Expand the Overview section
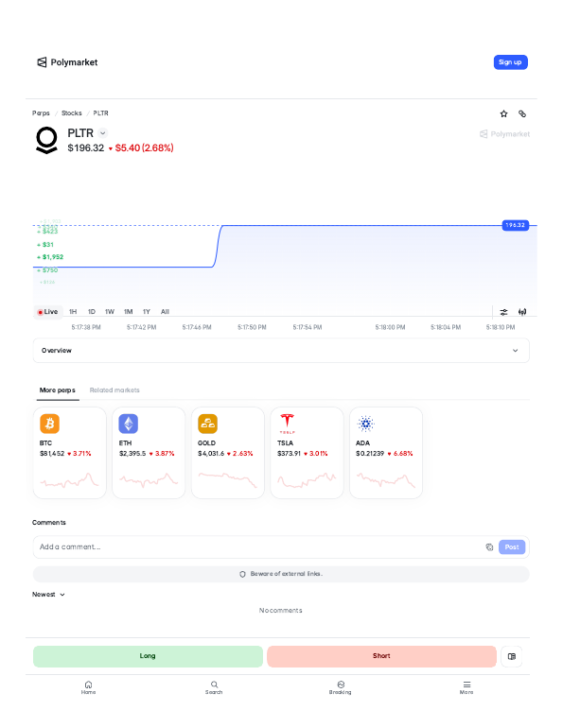The image size is (563, 728). pyautogui.click(x=281, y=351)
